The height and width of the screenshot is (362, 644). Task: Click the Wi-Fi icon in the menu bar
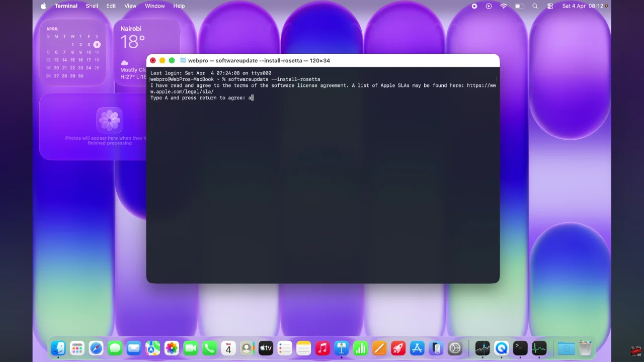pyautogui.click(x=504, y=6)
